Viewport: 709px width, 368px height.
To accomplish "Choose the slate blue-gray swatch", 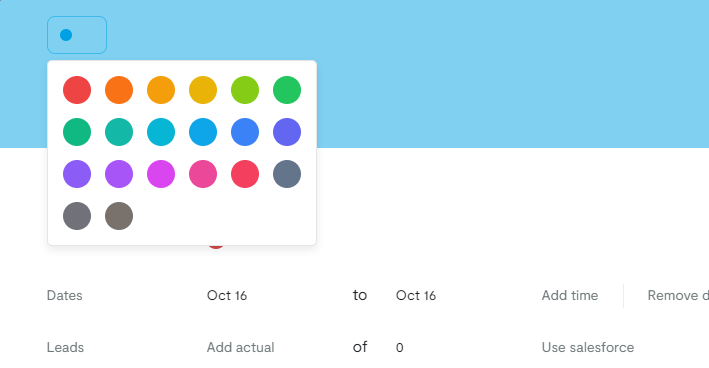I will click(x=287, y=174).
